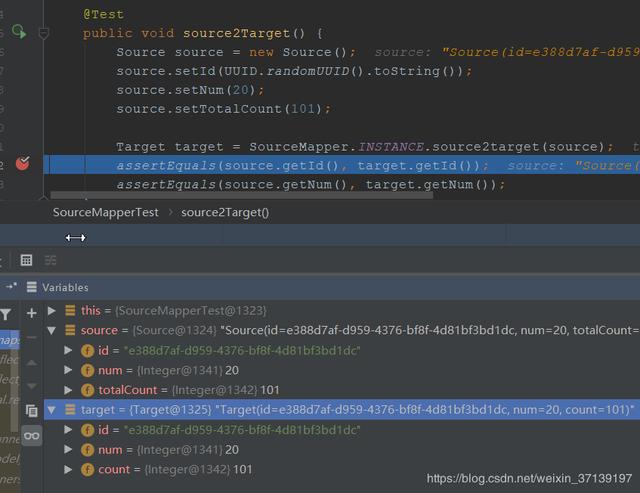Click INSTANCE in the SourceMapper line
This screenshot has height=493, width=640.
click(391, 147)
